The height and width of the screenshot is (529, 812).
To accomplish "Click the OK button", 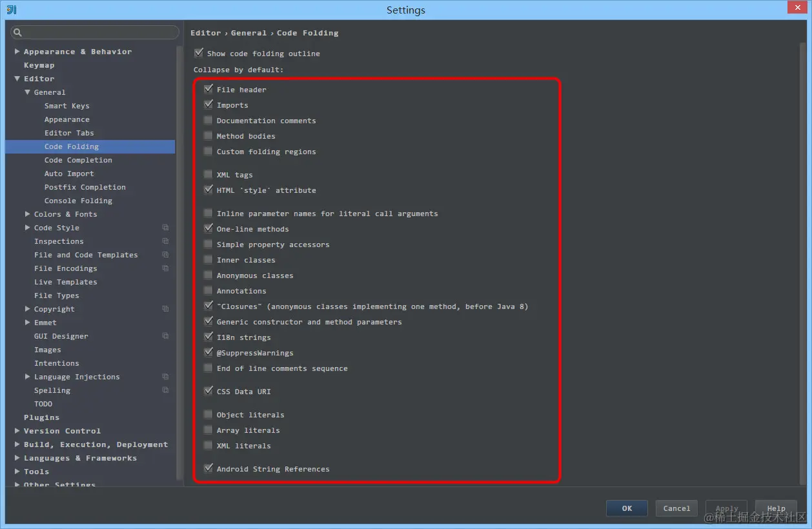I will 626,508.
